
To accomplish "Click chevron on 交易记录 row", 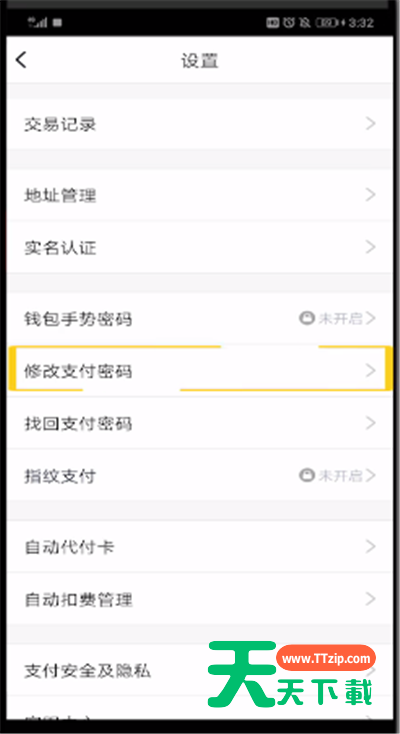I will [371, 124].
